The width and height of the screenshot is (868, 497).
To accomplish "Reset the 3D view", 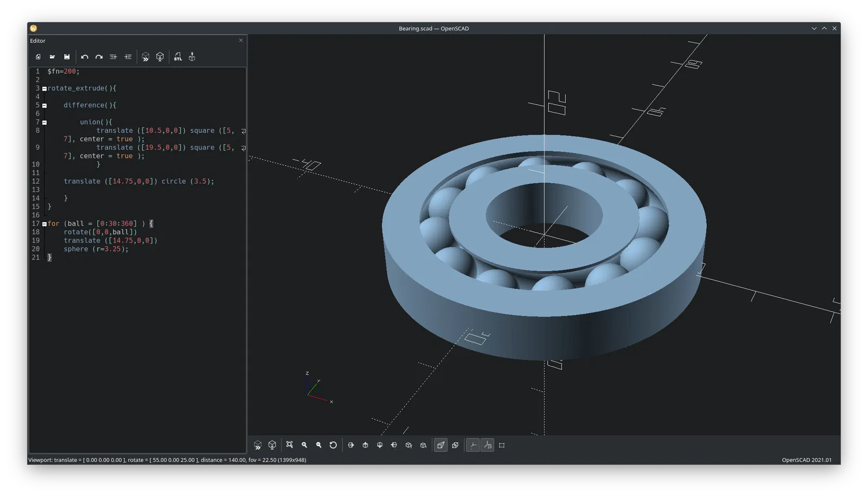I will pyautogui.click(x=333, y=445).
